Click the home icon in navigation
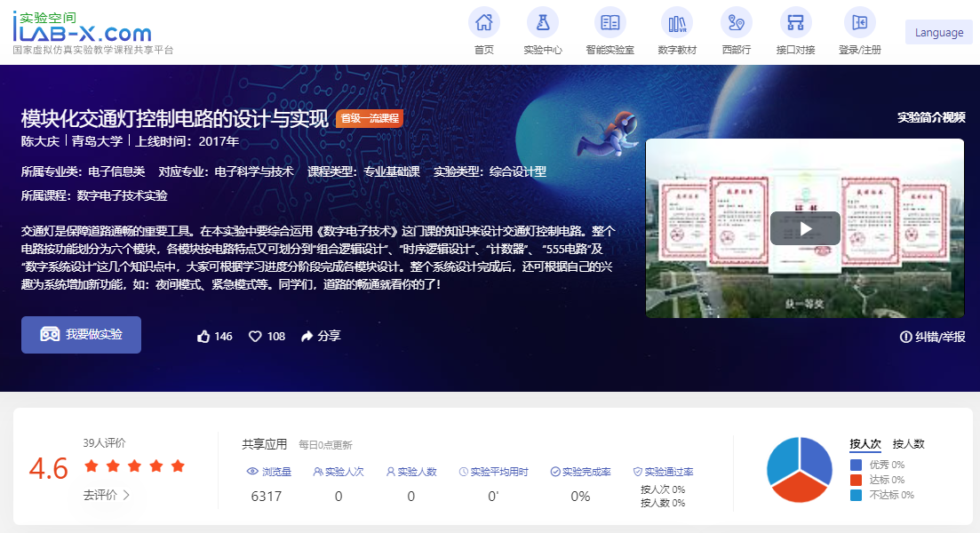Image resolution: width=980 pixels, height=533 pixels. coord(484,23)
